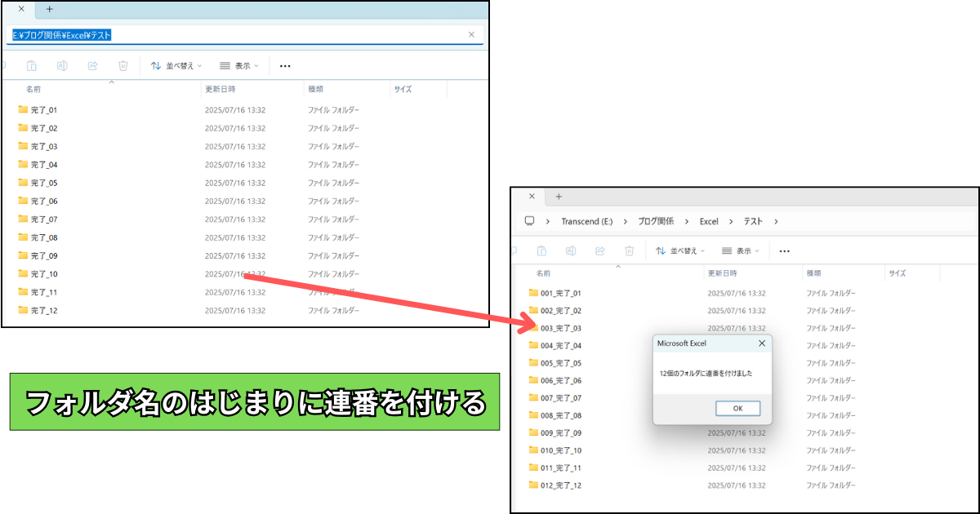Select folder name 完了_02 in left window

tap(44, 128)
